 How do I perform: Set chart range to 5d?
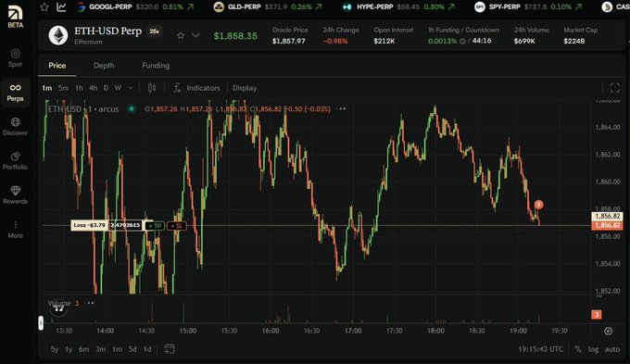[x=132, y=349]
